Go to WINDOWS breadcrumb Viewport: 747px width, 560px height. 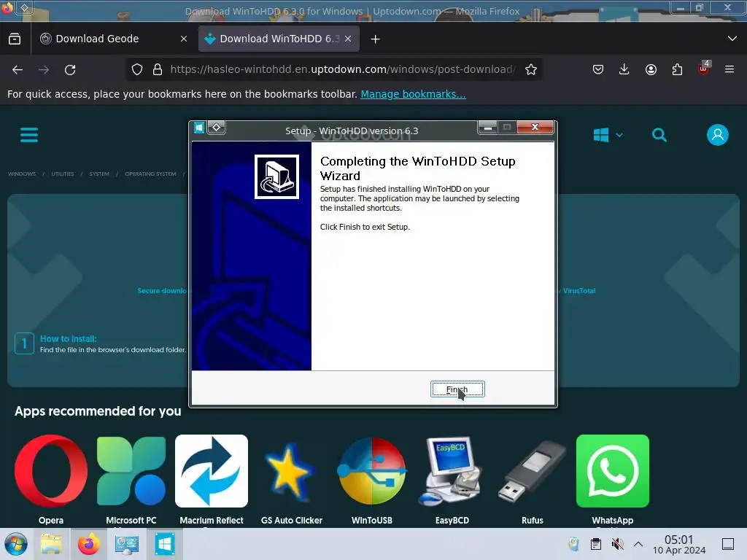click(x=22, y=174)
